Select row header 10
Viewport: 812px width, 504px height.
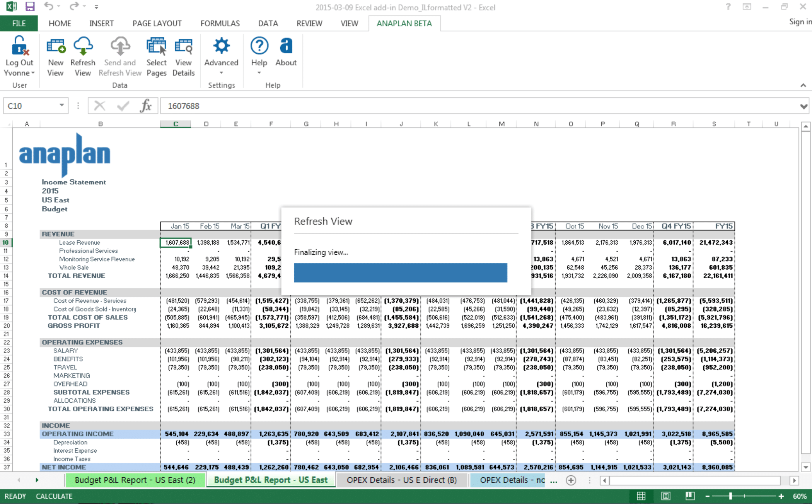[x=6, y=242]
